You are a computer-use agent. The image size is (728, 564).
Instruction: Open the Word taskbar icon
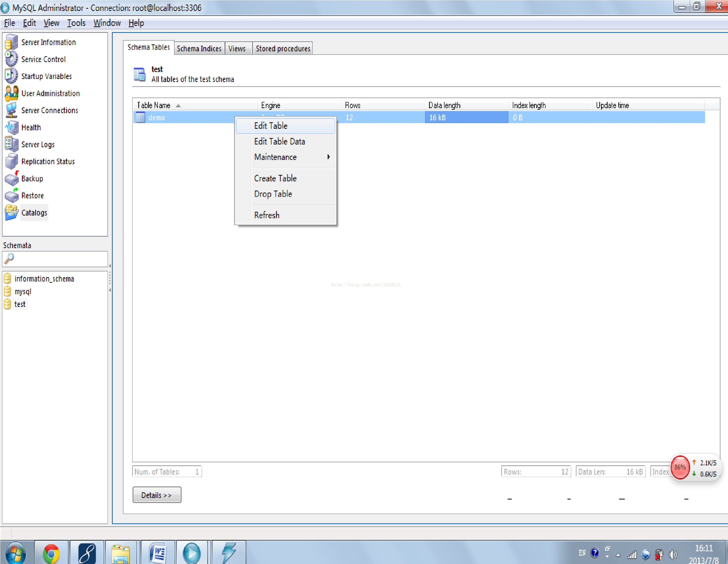click(158, 553)
